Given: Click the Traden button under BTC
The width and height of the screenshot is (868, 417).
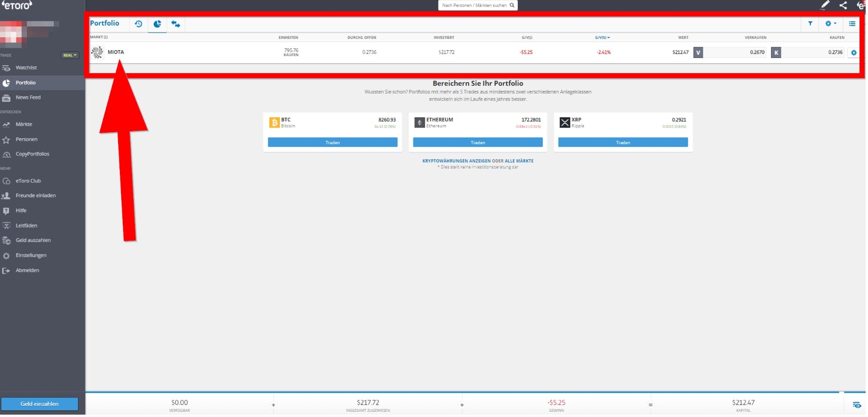Looking at the screenshot, I should point(332,143).
